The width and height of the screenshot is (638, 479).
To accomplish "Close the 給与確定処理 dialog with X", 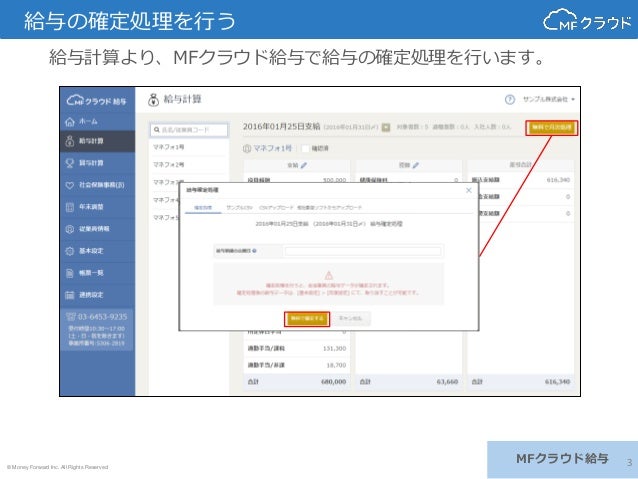I will click(469, 190).
